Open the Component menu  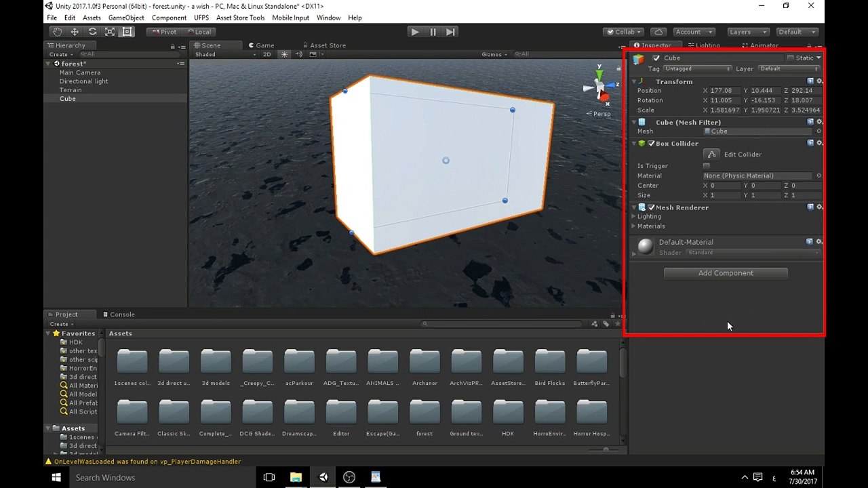(169, 18)
